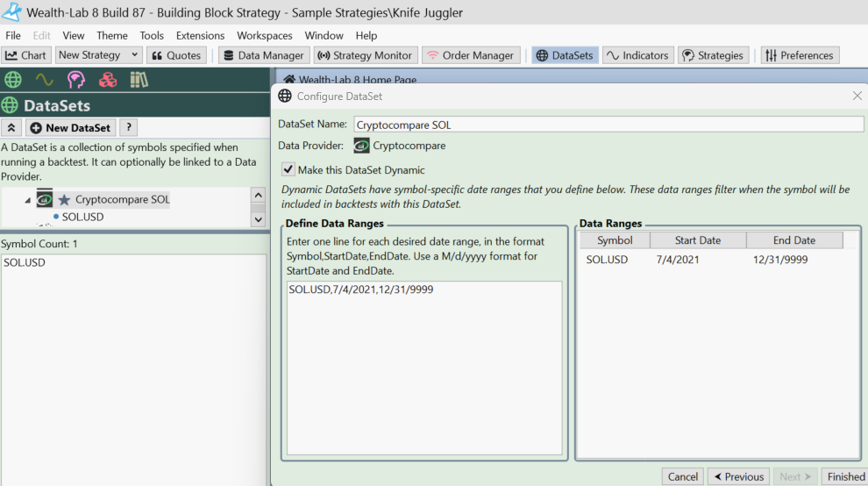
Task: Open the Extensions menu
Action: click(200, 36)
